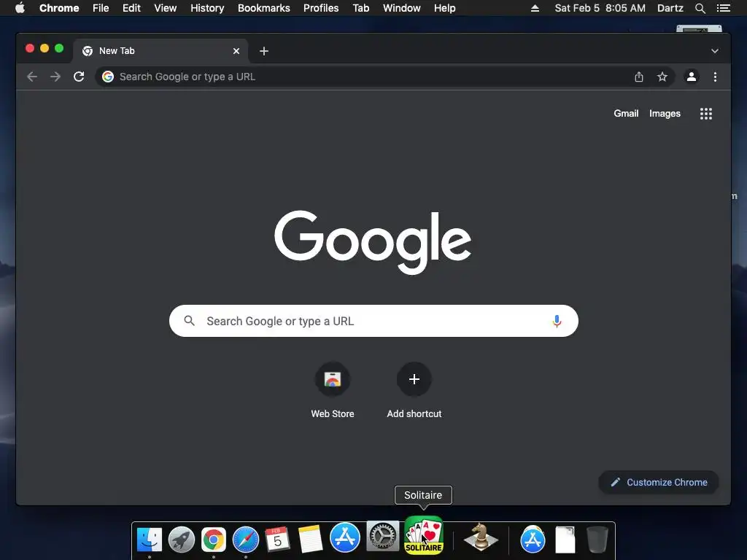Open the History menu
747x560 pixels.
point(207,8)
